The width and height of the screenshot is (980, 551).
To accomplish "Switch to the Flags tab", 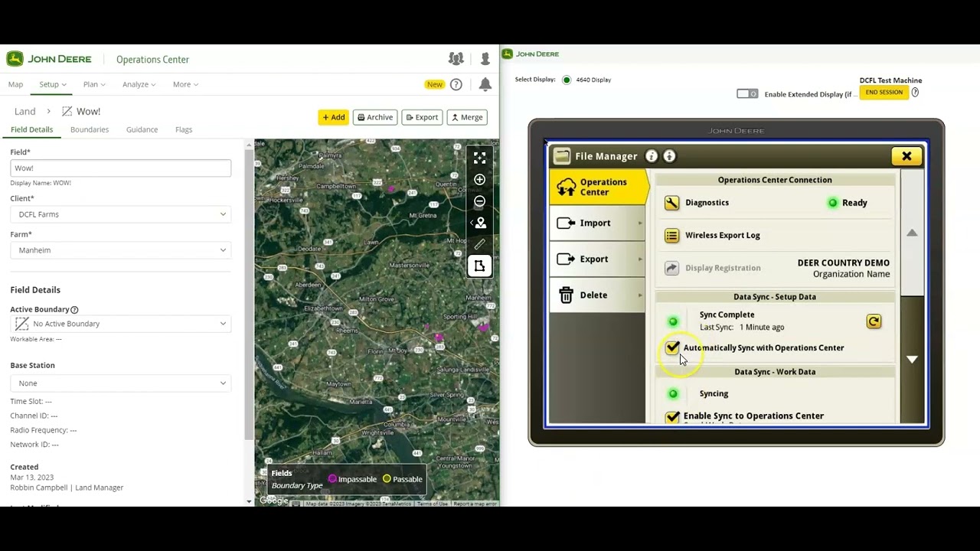I will [184, 129].
